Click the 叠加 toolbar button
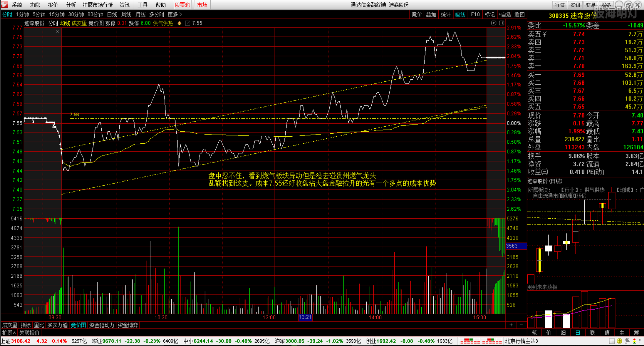Viewport: 644px width, 346px height. coord(431,14)
